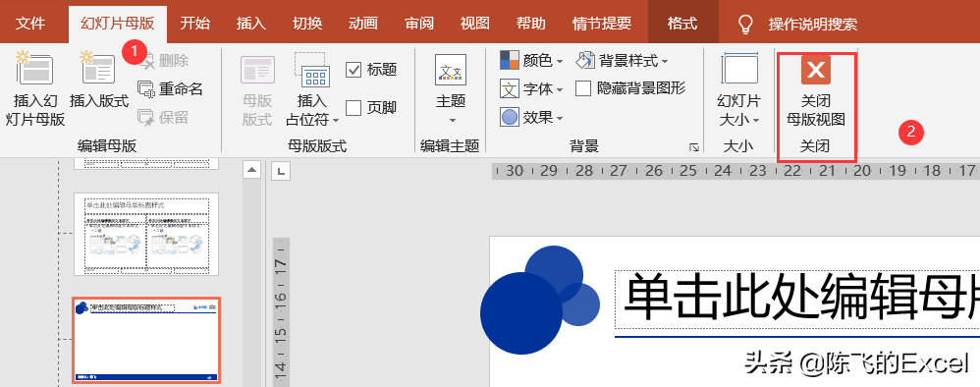Click the tab-stop selector at ruler corner

pyautogui.click(x=280, y=170)
